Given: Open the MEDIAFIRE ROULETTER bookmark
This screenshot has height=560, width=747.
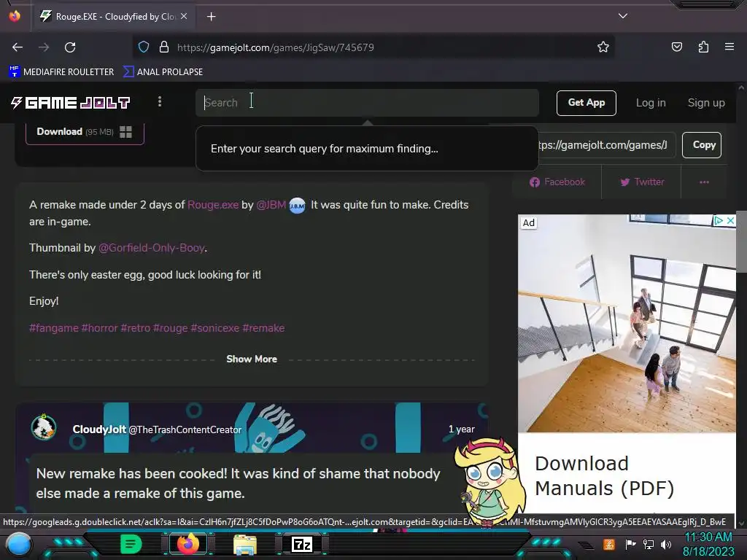Looking at the screenshot, I should (61, 72).
